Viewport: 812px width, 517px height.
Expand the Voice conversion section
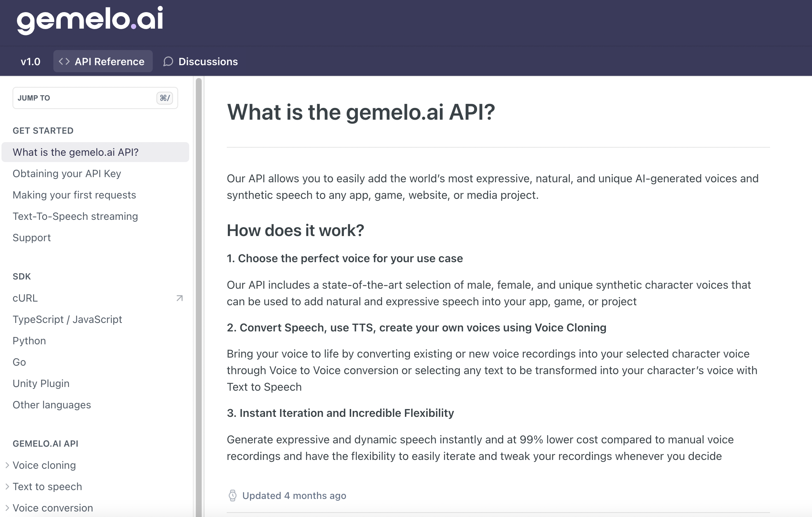7,508
